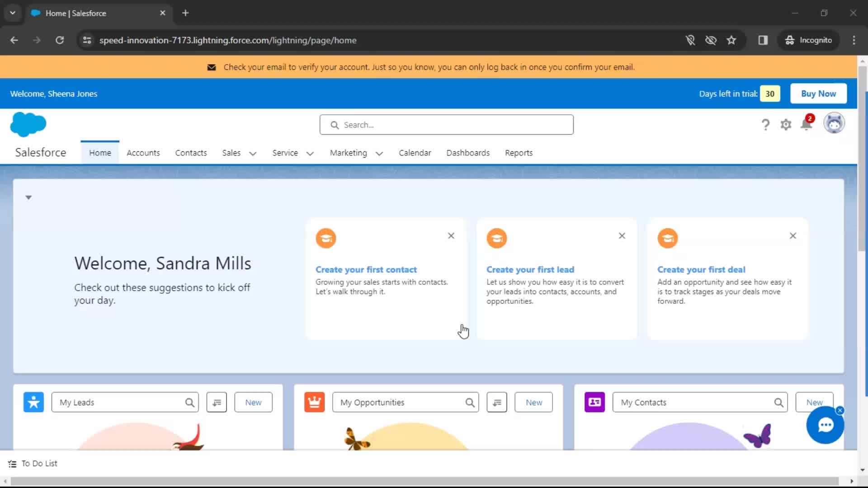The width and height of the screenshot is (868, 488).
Task: Open the Help and Training icon
Action: pyautogui.click(x=765, y=124)
